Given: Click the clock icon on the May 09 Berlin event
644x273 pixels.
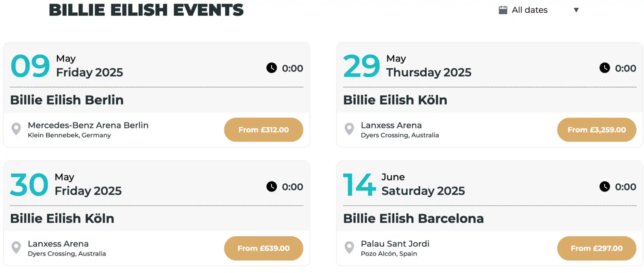Looking at the screenshot, I should 271,68.
